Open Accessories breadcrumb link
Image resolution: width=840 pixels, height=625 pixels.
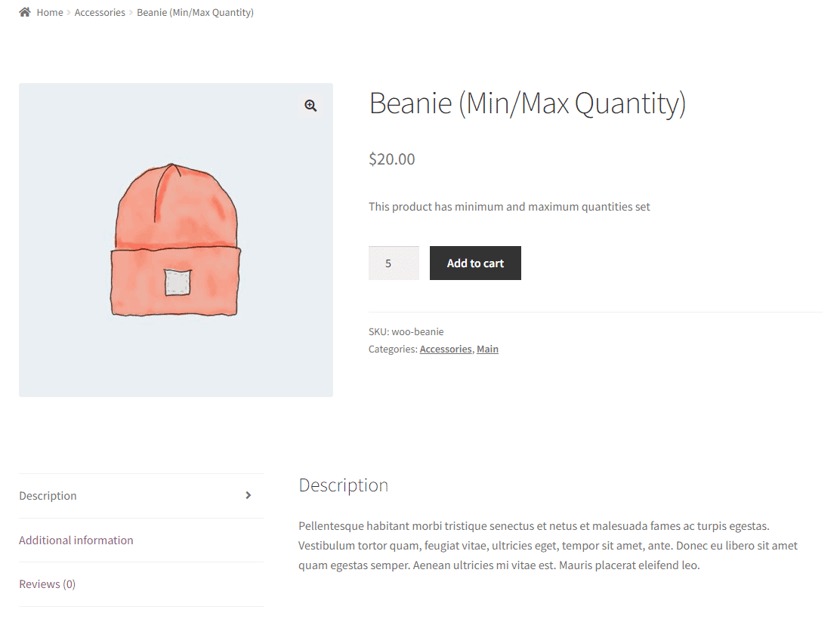100,12
